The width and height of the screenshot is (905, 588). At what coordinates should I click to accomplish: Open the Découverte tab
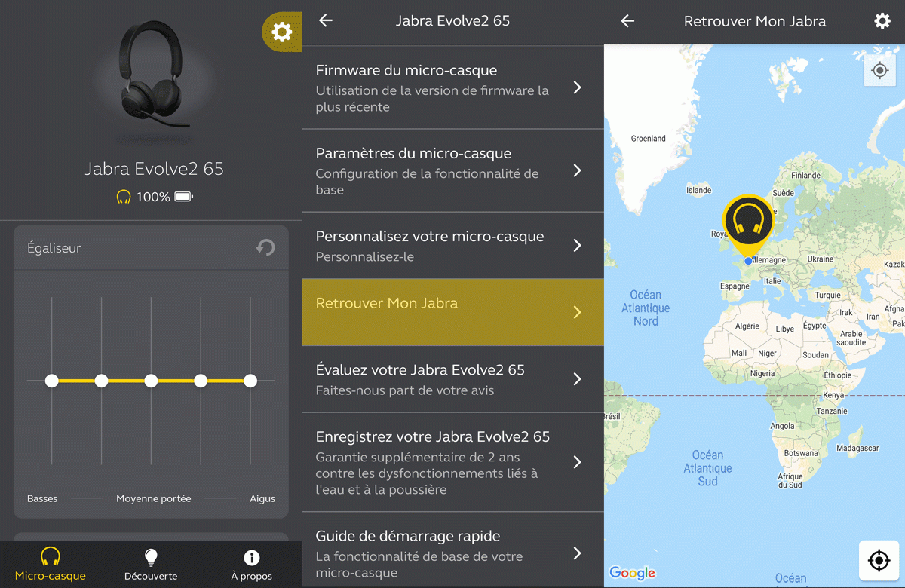tap(151, 565)
